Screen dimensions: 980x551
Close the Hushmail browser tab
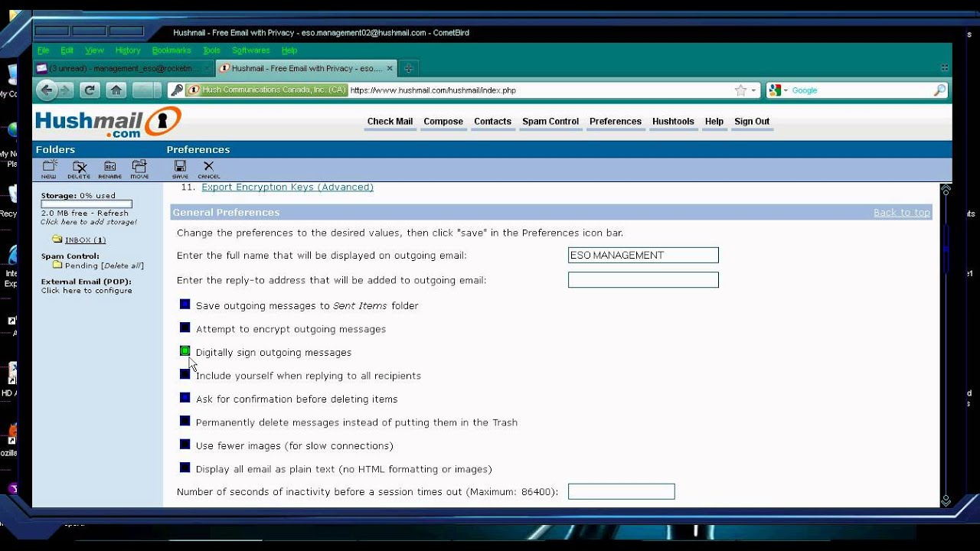tap(390, 68)
